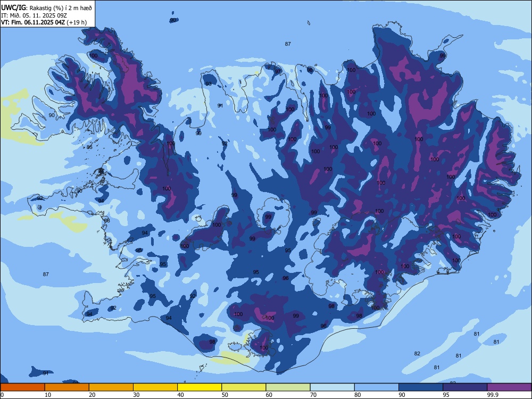Select the light blue 80–90 legend swatch
The image size is (532, 399).
pyautogui.click(x=377, y=387)
